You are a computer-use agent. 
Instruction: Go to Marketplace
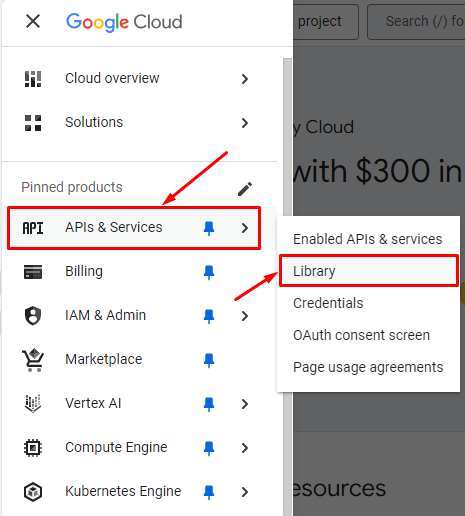point(104,359)
